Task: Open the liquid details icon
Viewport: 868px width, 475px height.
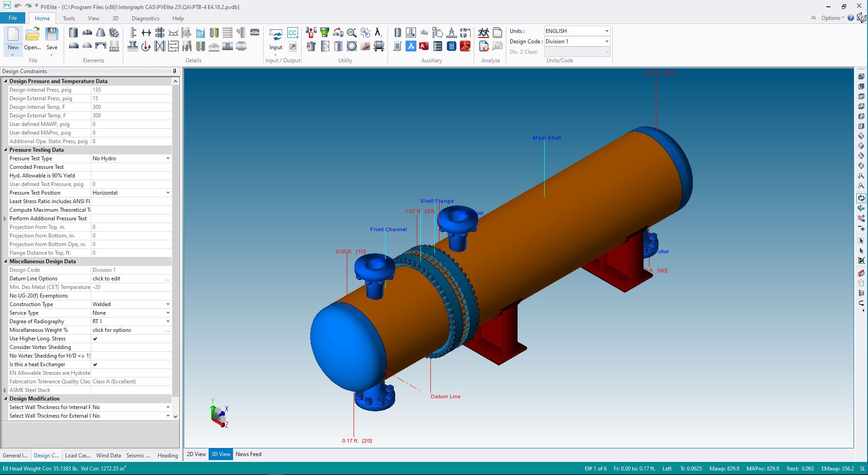Action: [x=201, y=33]
